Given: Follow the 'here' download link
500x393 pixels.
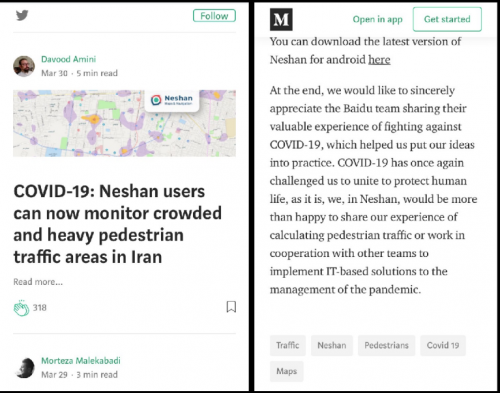Looking at the screenshot, I should pos(379,60).
